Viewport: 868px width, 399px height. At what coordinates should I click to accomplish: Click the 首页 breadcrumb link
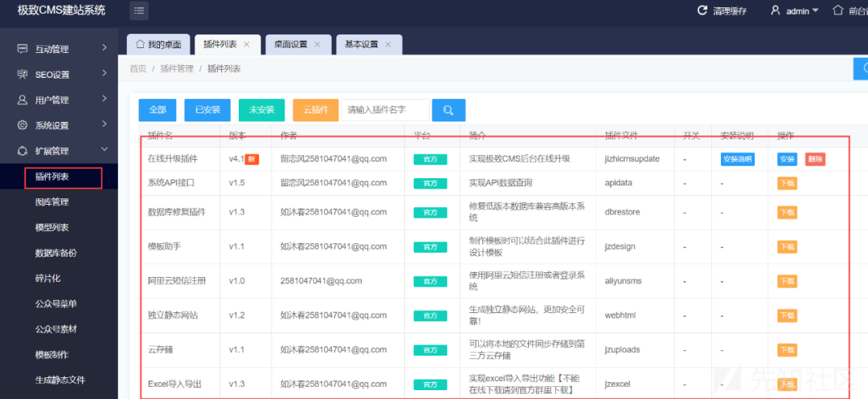point(138,69)
